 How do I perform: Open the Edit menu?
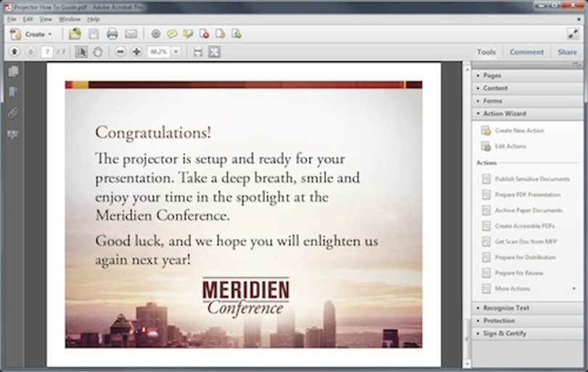click(x=28, y=19)
